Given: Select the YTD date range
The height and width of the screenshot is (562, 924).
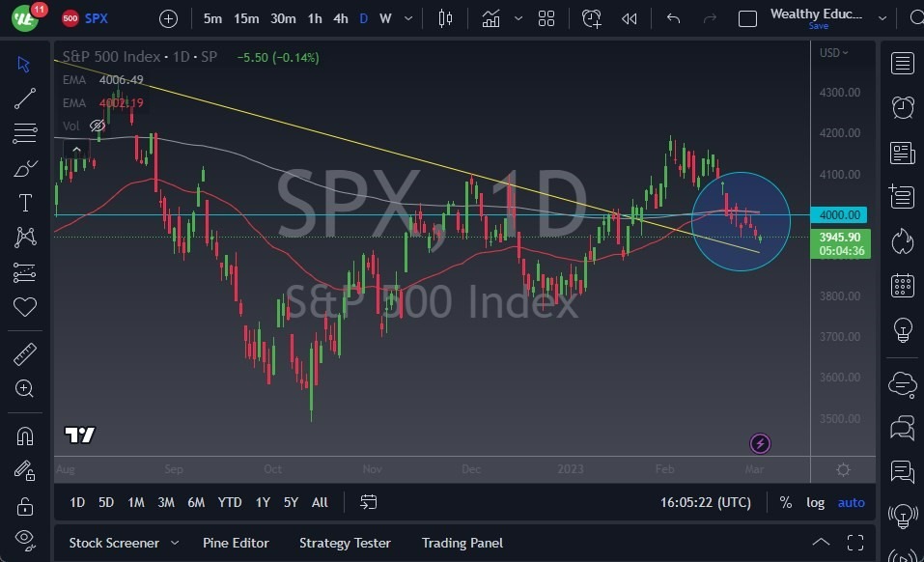Looking at the screenshot, I should 230,502.
